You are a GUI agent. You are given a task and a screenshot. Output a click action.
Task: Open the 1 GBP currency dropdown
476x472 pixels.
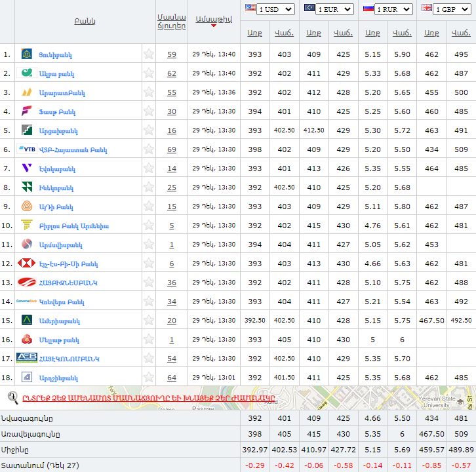(x=452, y=9)
